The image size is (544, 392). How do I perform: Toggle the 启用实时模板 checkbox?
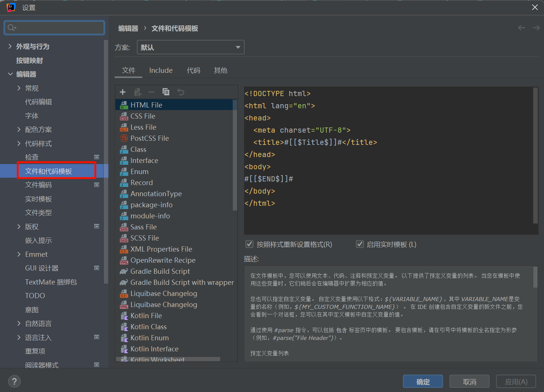coord(360,244)
